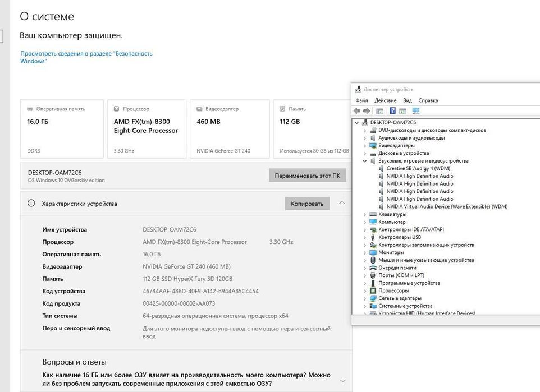Click the RAM icon on Оперативная память card
The height and width of the screenshot is (392, 540).
tap(30, 109)
